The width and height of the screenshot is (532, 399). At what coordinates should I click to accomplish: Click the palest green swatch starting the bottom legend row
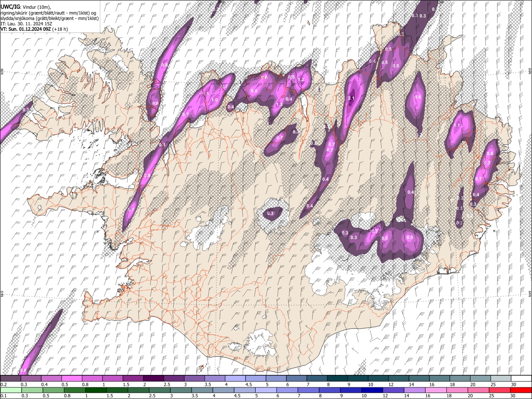tap(11, 390)
